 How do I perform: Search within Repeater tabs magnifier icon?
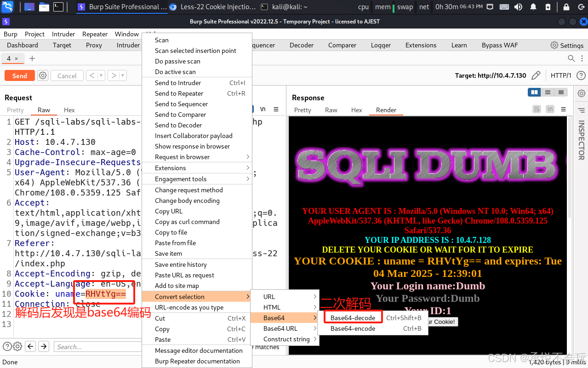point(571,58)
